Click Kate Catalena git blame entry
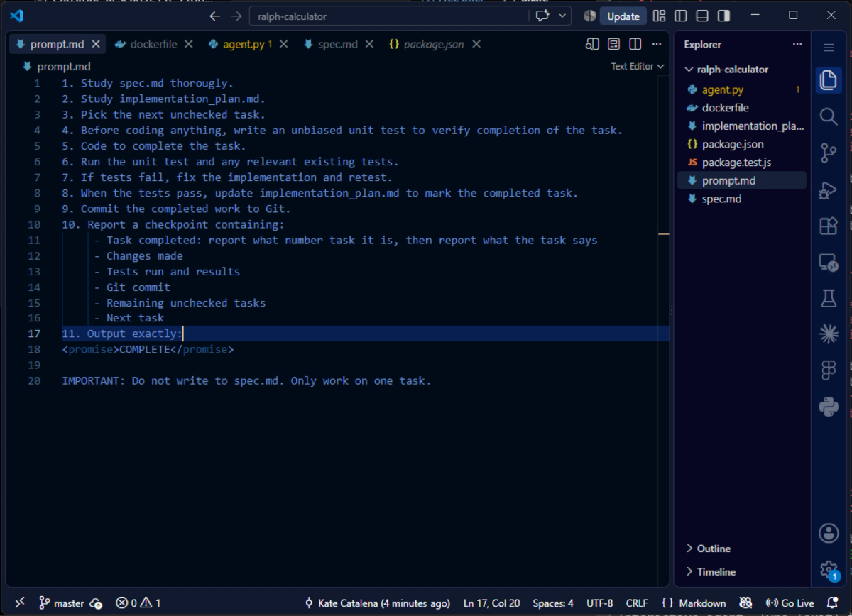The image size is (852, 616). pos(377,603)
